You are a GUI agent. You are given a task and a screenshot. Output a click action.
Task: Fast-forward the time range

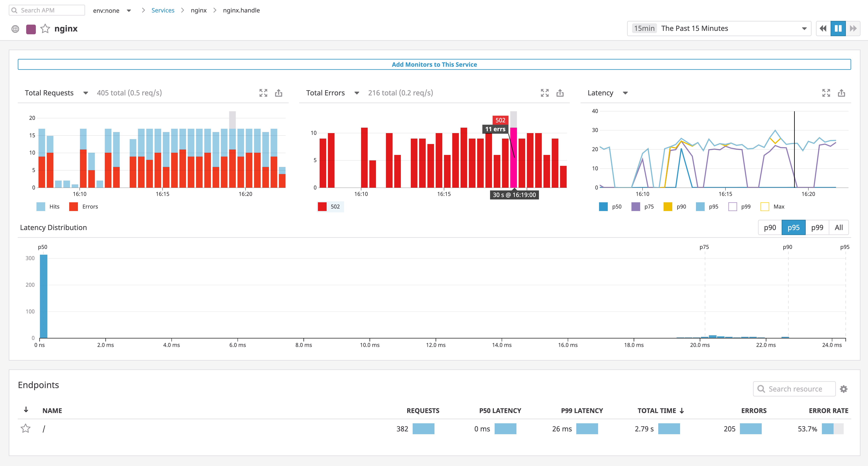coord(854,28)
